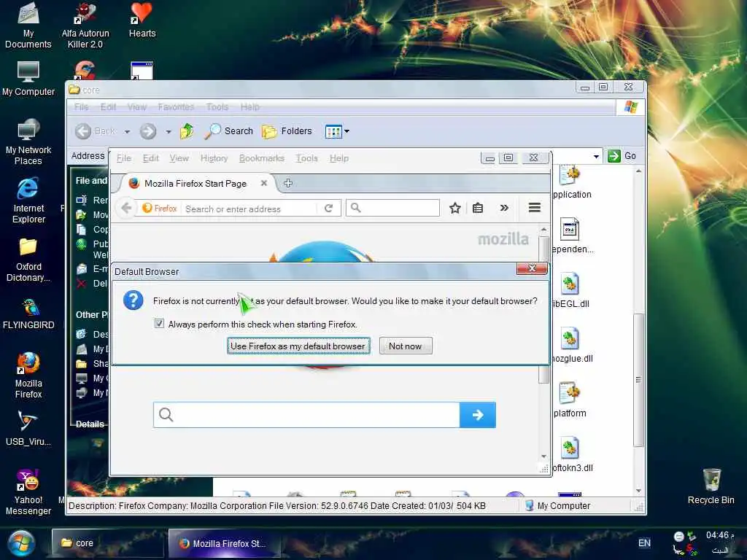Show bookmarks list icon in Firefox toolbar

pos(478,208)
